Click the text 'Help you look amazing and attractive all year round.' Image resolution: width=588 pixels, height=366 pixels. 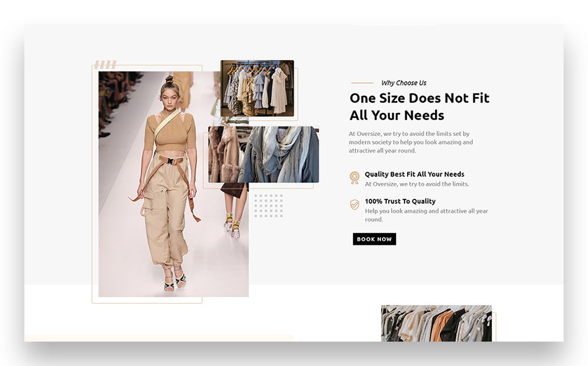click(x=427, y=215)
